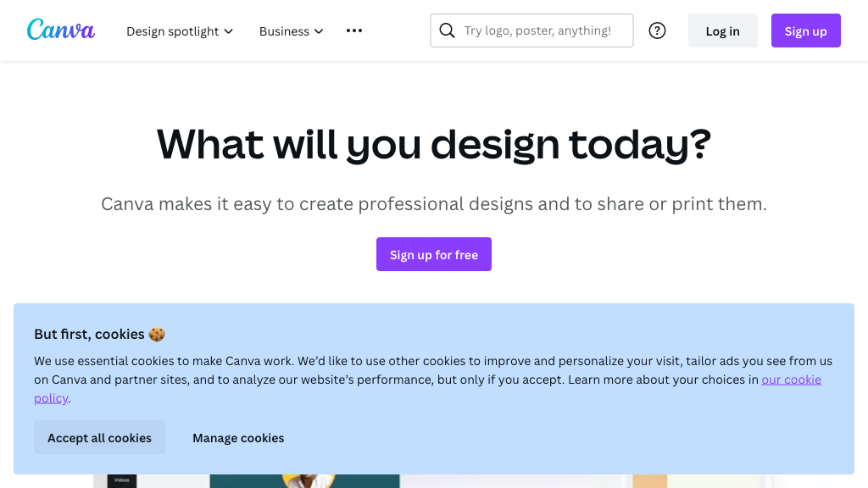Open Manage cookies options
This screenshot has height=488, width=868.
[238, 437]
